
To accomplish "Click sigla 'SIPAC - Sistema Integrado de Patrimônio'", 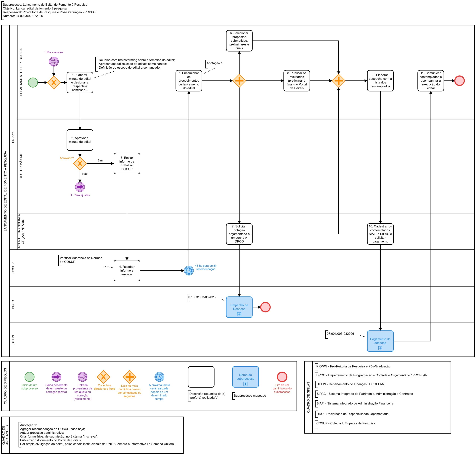I will click(x=364, y=394).
